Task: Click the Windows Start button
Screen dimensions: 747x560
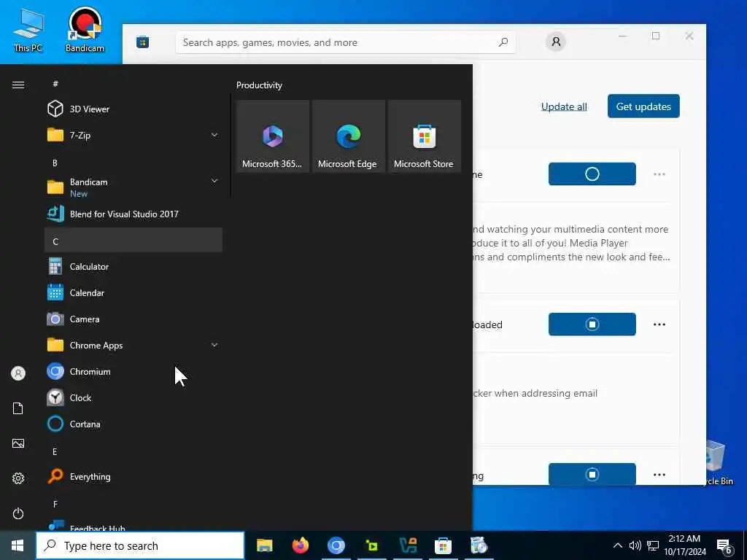Action: [x=18, y=545]
